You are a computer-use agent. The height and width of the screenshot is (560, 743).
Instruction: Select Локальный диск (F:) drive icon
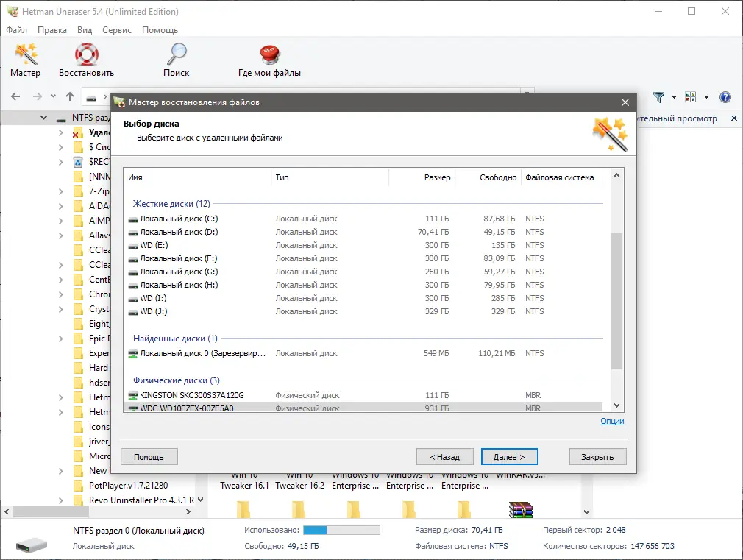(133, 259)
